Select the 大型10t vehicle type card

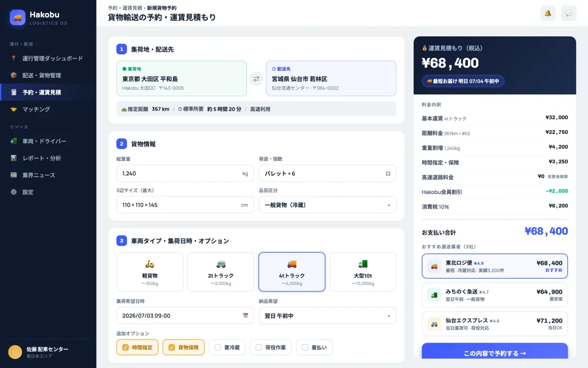363,272
